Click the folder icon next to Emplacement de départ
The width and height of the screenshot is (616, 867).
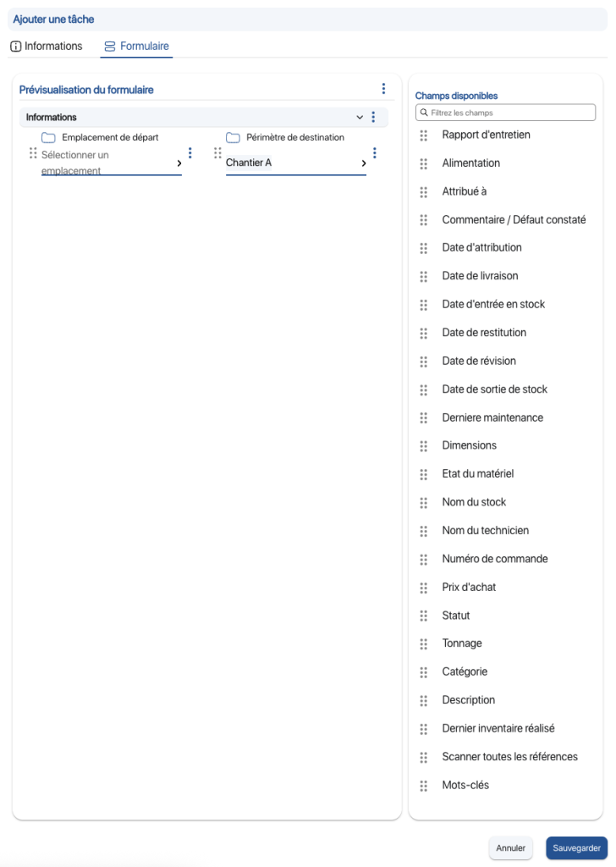point(50,135)
